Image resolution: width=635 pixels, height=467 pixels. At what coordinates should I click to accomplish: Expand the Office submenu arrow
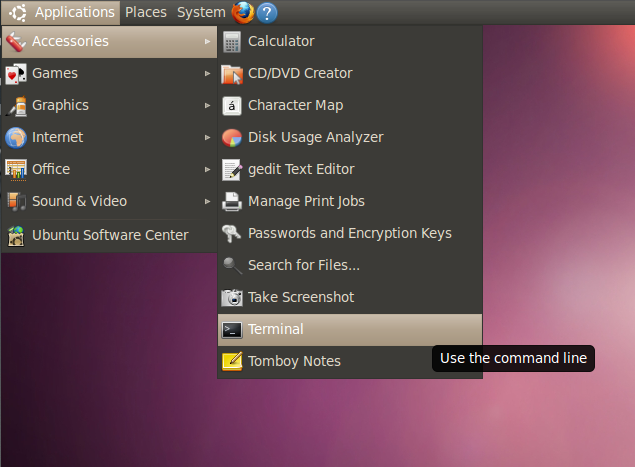208,169
